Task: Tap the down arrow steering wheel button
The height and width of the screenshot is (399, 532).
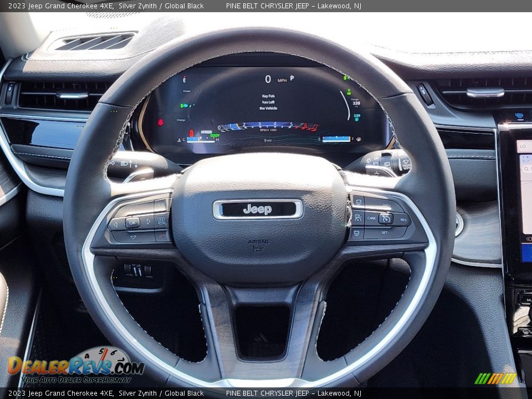Action: tap(134, 237)
